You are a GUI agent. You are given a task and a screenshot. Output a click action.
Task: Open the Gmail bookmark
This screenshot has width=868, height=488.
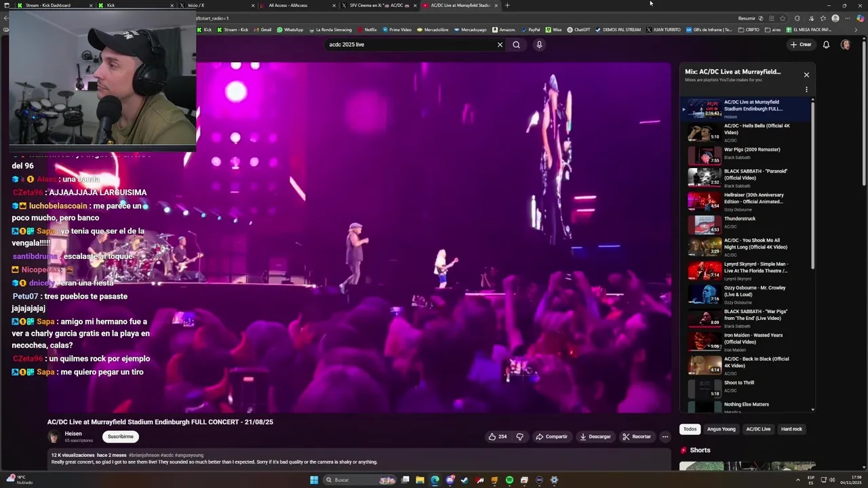click(262, 30)
